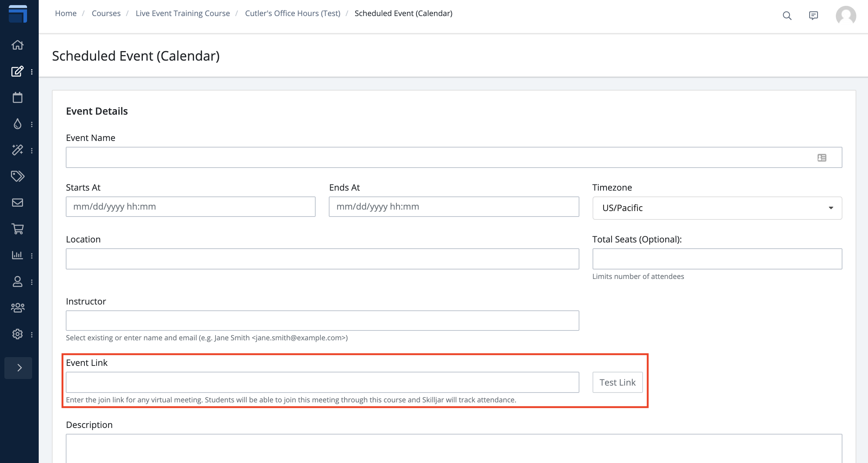Open Cutler's Office Hours (Test) breadcrumb

click(293, 13)
